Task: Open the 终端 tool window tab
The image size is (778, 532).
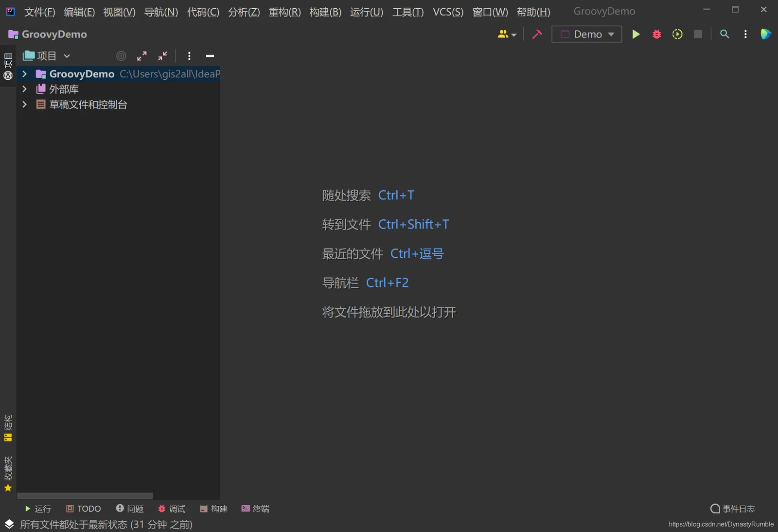Action: 255,509
